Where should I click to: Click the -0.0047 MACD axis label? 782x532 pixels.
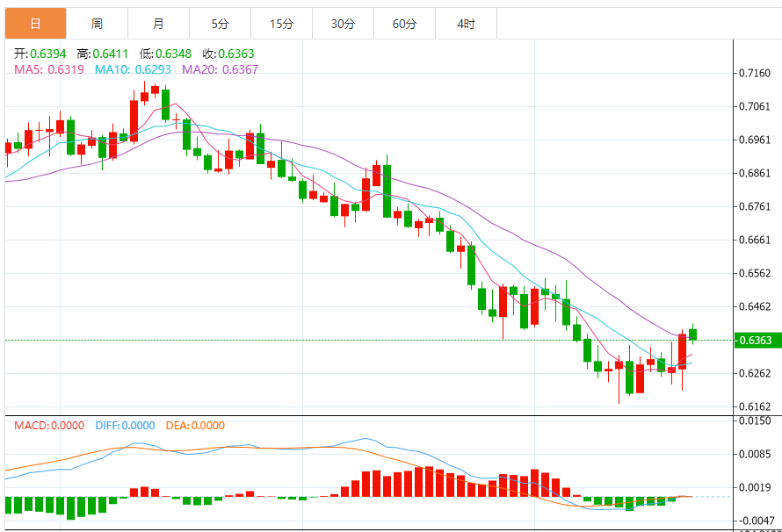coord(757,521)
